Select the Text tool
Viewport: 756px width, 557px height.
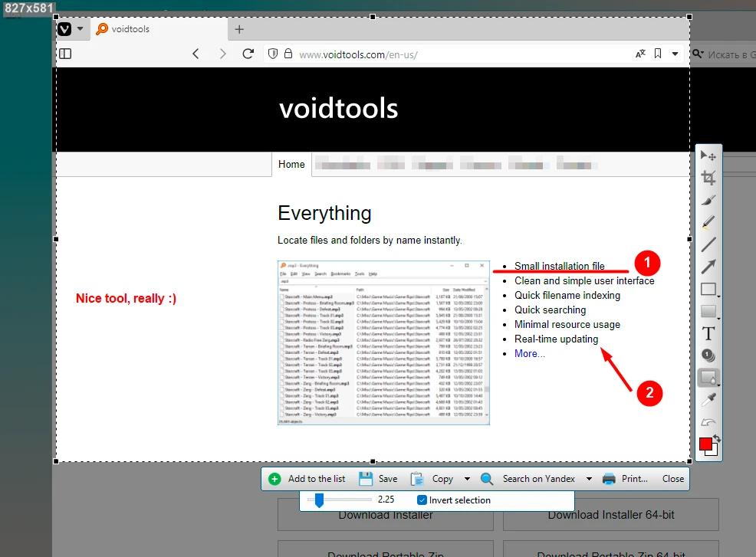[708, 333]
